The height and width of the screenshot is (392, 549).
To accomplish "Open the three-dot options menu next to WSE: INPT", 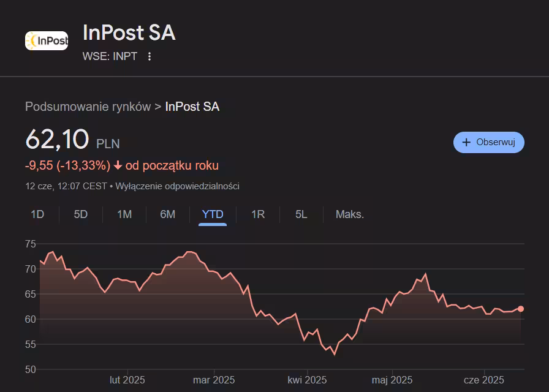I will [150, 56].
